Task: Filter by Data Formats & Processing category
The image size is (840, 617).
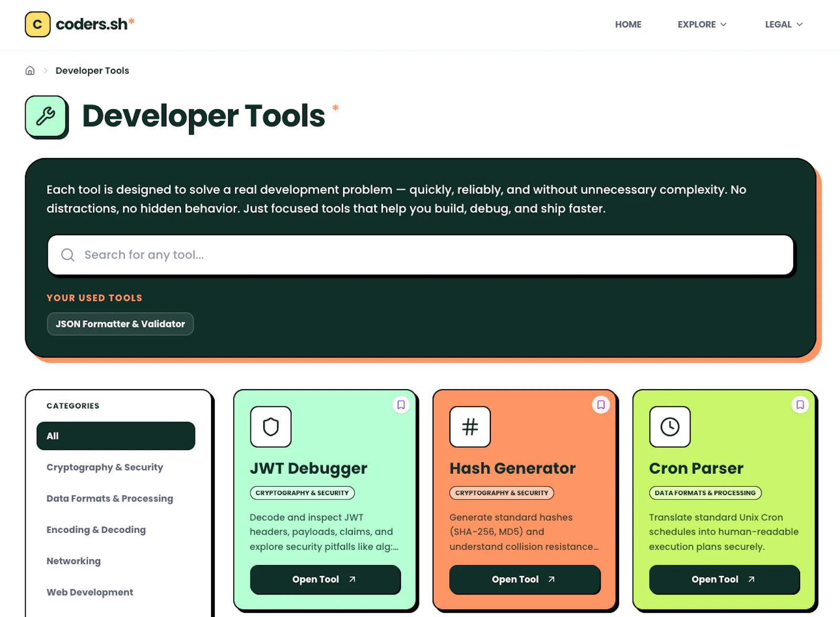Action: (x=110, y=498)
